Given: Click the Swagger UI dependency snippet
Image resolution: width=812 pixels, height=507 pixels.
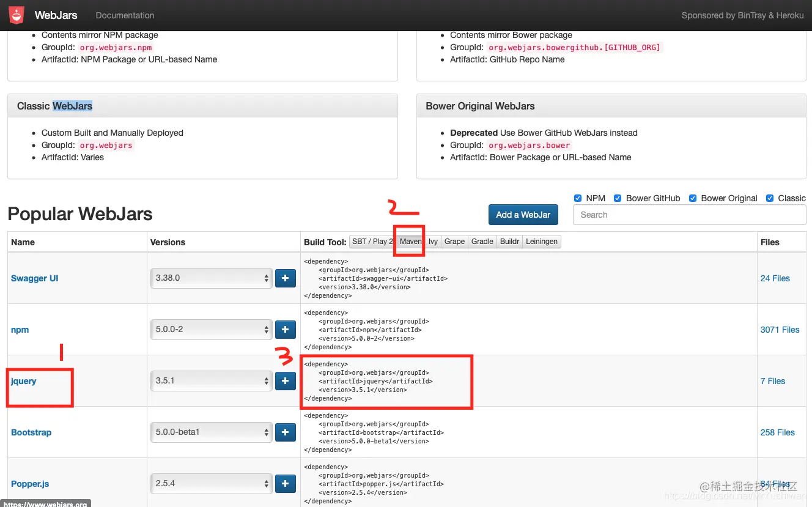Looking at the screenshot, I should [376, 278].
